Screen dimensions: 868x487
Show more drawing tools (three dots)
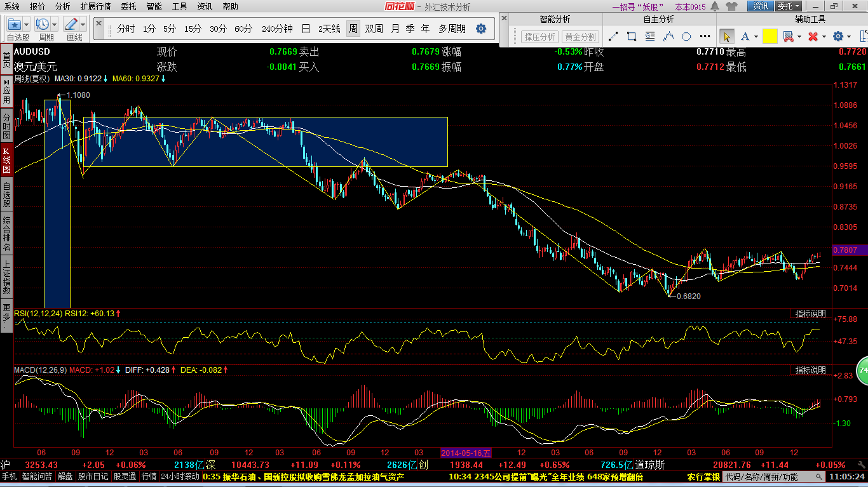tap(704, 36)
